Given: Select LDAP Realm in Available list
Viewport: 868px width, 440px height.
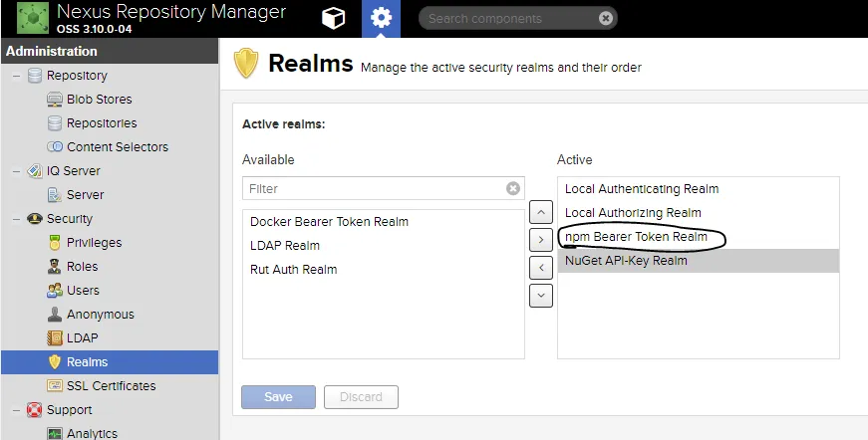Looking at the screenshot, I should click(x=285, y=246).
